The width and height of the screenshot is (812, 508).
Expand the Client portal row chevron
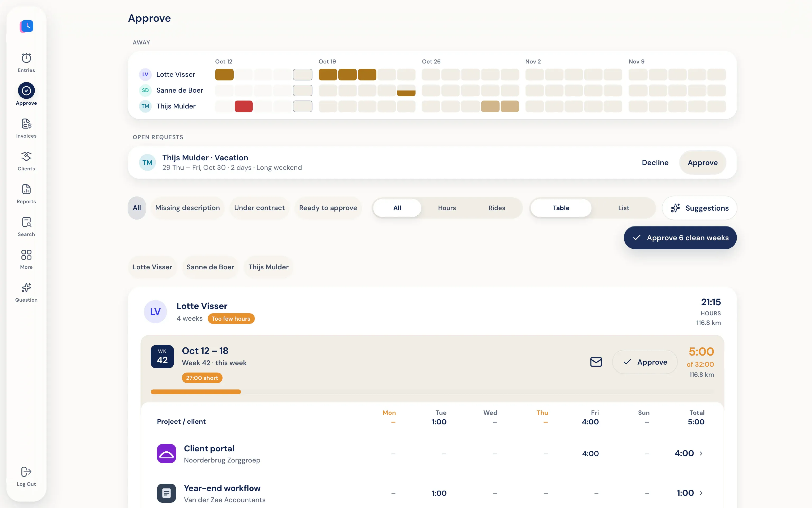point(701,453)
